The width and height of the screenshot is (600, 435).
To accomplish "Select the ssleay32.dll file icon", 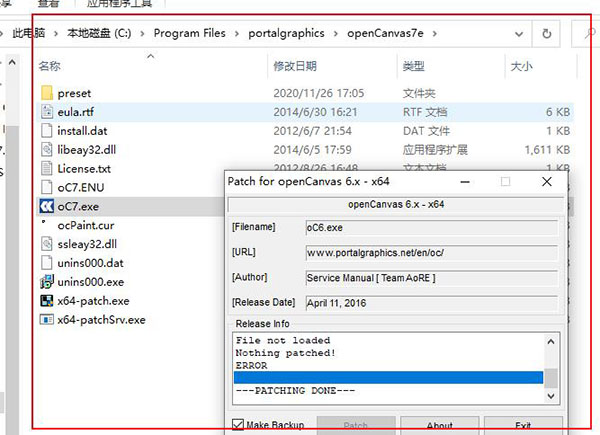I will 46,244.
